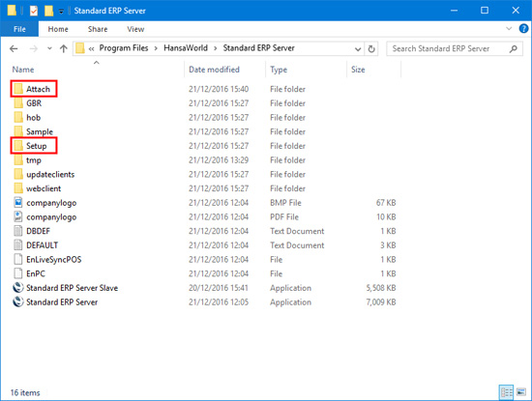The width and height of the screenshot is (532, 401).
Task: Go up one folder level arrow
Action: [64, 49]
